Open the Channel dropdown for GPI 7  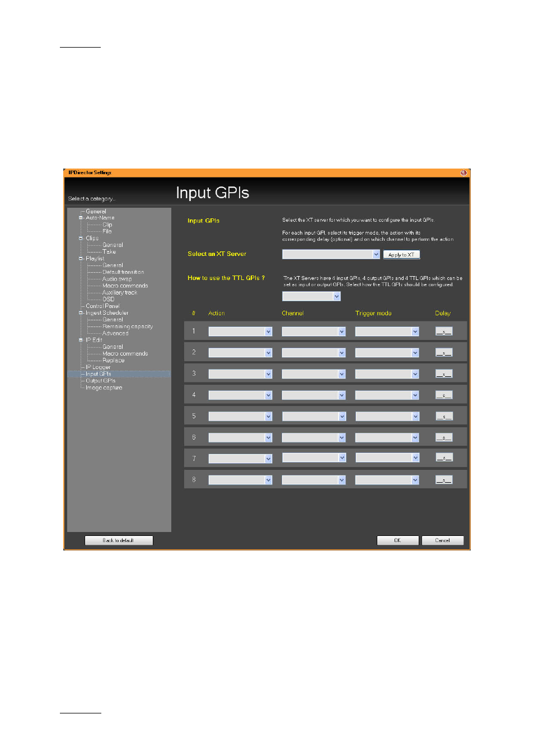(313, 458)
